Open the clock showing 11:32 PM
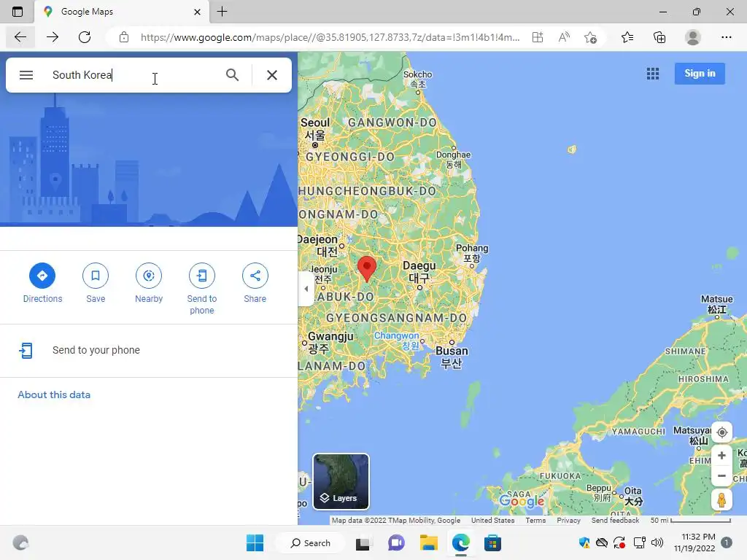Image resolution: width=747 pixels, height=560 pixels. click(694, 542)
